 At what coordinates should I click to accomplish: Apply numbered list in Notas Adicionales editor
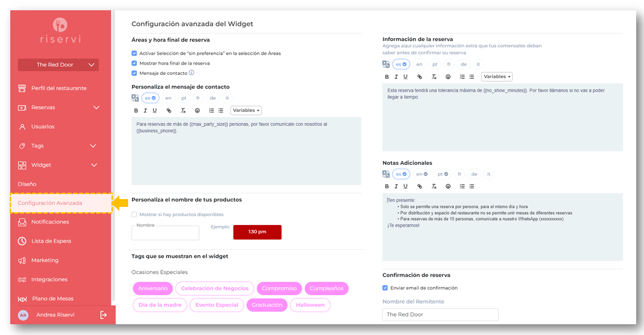pos(462,186)
